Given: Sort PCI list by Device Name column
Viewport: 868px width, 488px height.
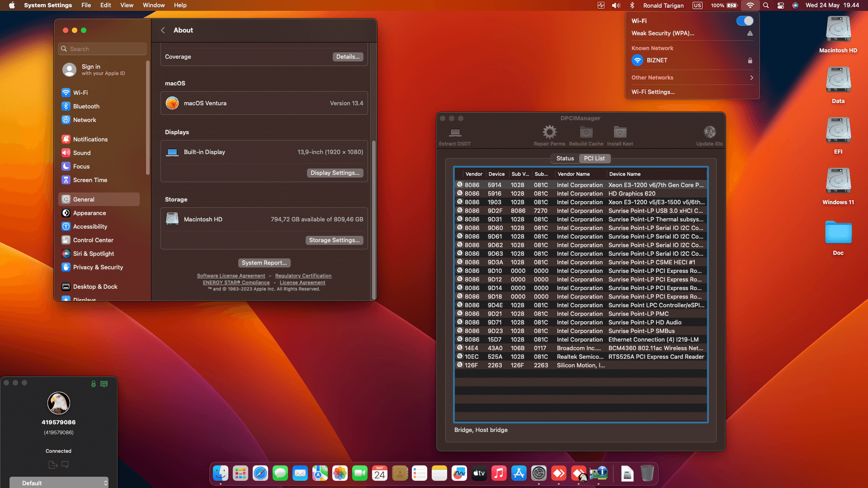Looking at the screenshot, I should tap(656, 174).
